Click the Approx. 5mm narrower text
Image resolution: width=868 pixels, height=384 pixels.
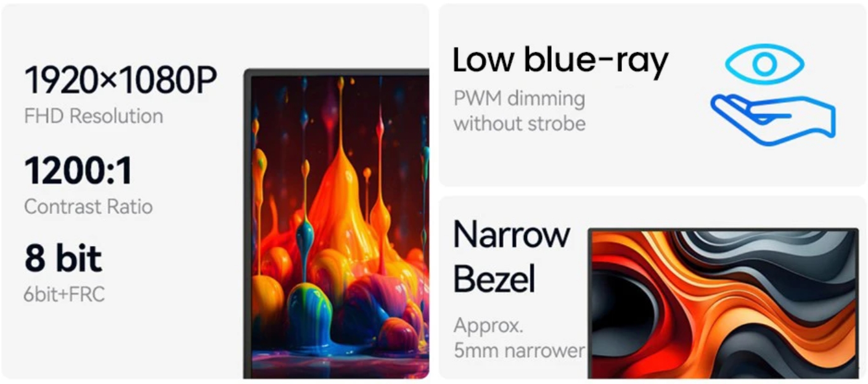click(x=518, y=338)
